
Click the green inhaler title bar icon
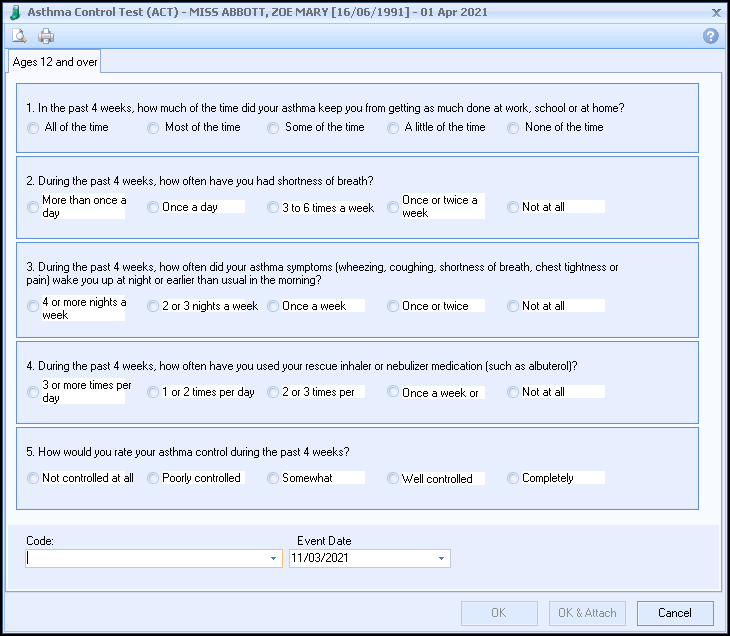pyautogui.click(x=15, y=12)
